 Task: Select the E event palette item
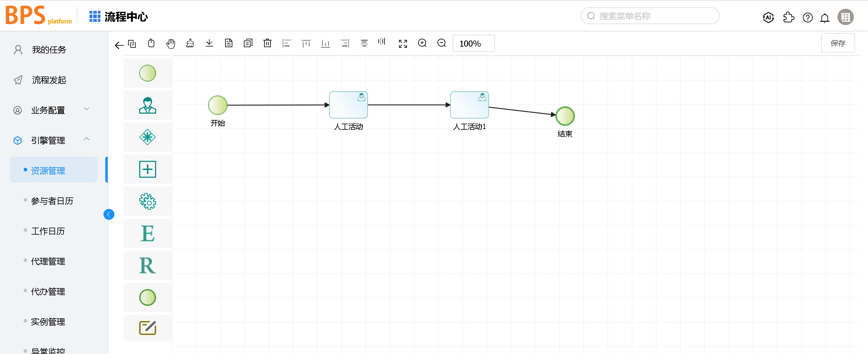pyautogui.click(x=148, y=233)
